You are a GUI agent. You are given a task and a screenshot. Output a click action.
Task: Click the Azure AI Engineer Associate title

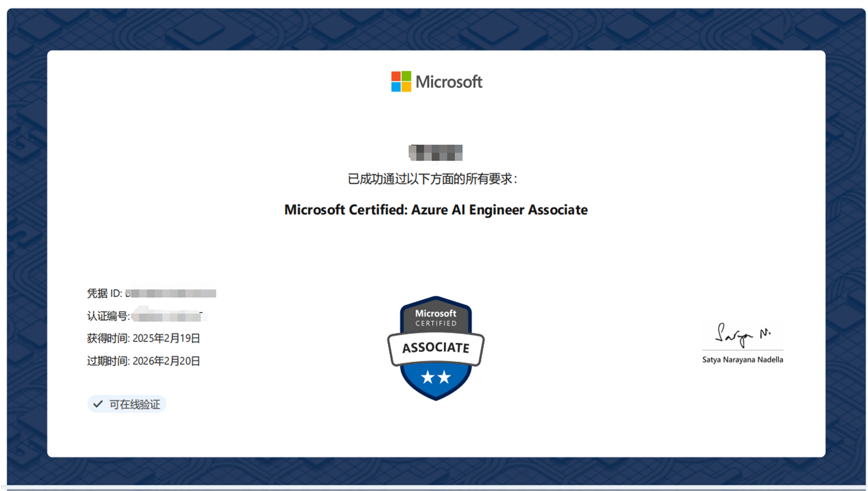(436, 210)
